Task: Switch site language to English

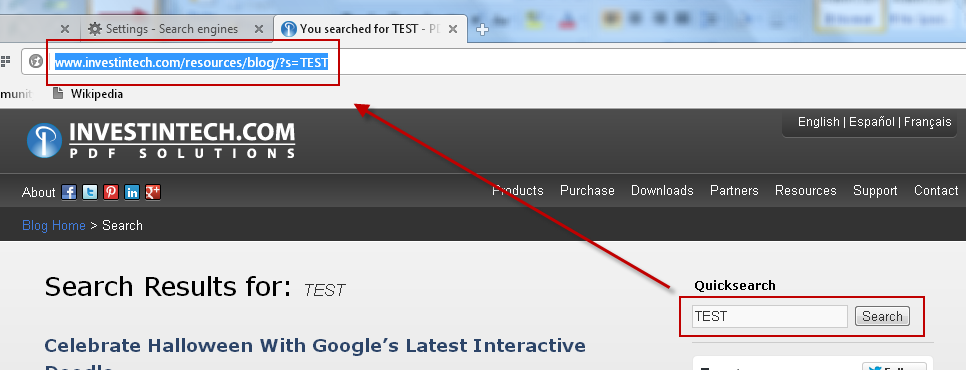Action: [x=818, y=122]
